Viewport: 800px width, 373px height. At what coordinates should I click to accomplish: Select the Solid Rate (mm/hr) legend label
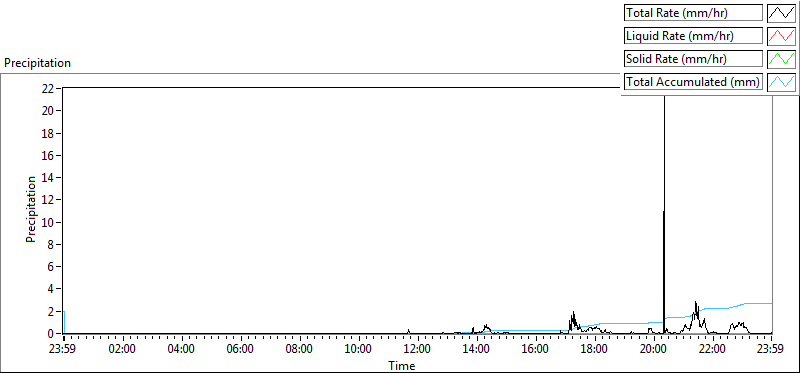[693, 59]
